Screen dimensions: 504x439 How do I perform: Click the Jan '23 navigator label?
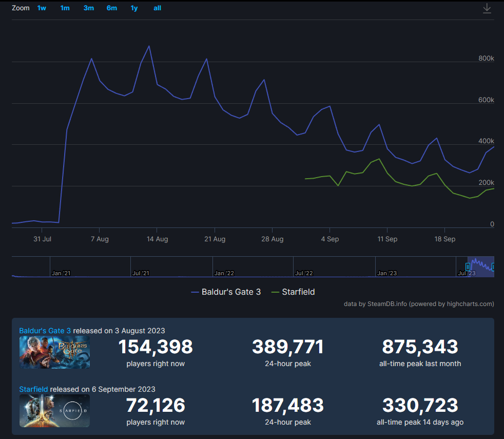pos(387,273)
